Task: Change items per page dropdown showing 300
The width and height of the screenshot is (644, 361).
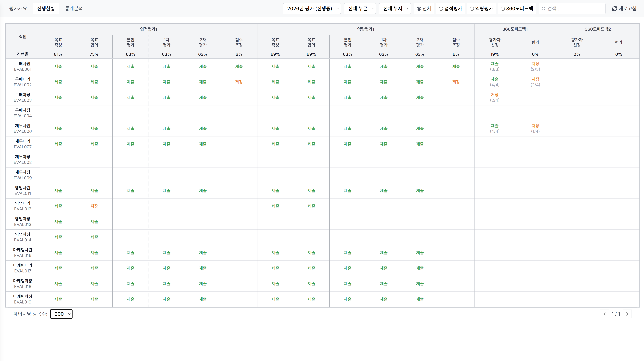Action: coord(61,314)
